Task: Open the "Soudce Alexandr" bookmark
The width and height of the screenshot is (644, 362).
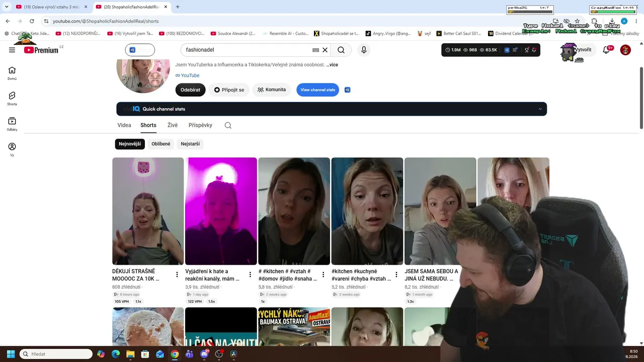Action: click(x=233, y=34)
